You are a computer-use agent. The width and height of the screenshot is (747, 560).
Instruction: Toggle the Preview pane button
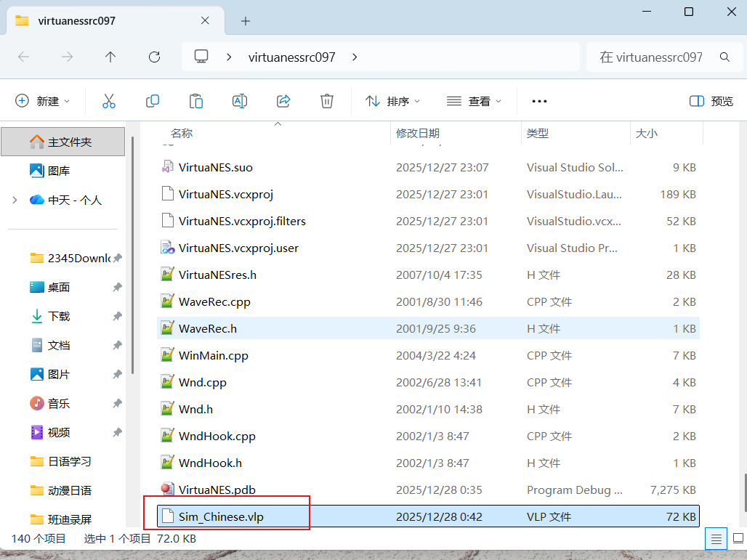pos(711,101)
